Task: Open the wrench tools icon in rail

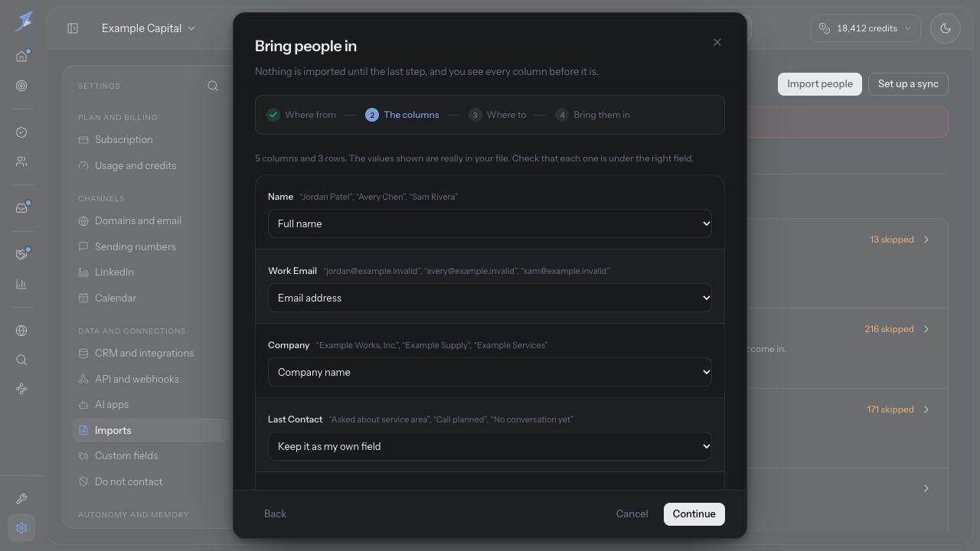Action: coord(21,499)
